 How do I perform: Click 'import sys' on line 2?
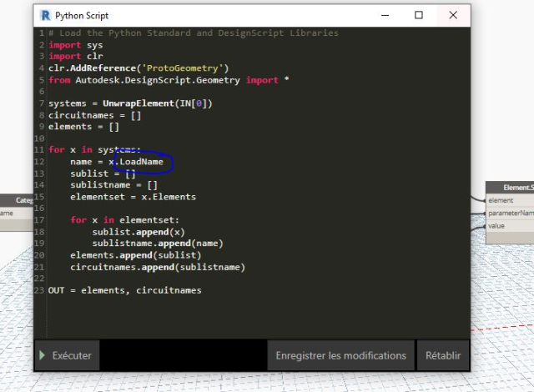click(x=76, y=45)
